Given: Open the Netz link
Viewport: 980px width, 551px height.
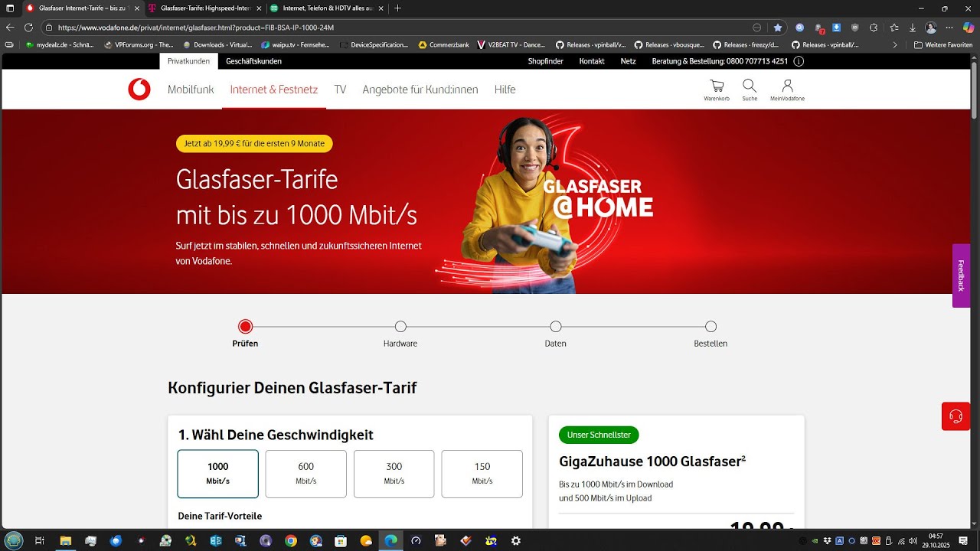Looking at the screenshot, I should click(628, 61).
